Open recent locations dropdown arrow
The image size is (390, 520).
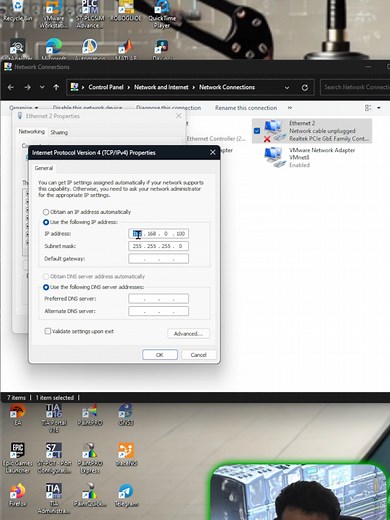[42, 87]
